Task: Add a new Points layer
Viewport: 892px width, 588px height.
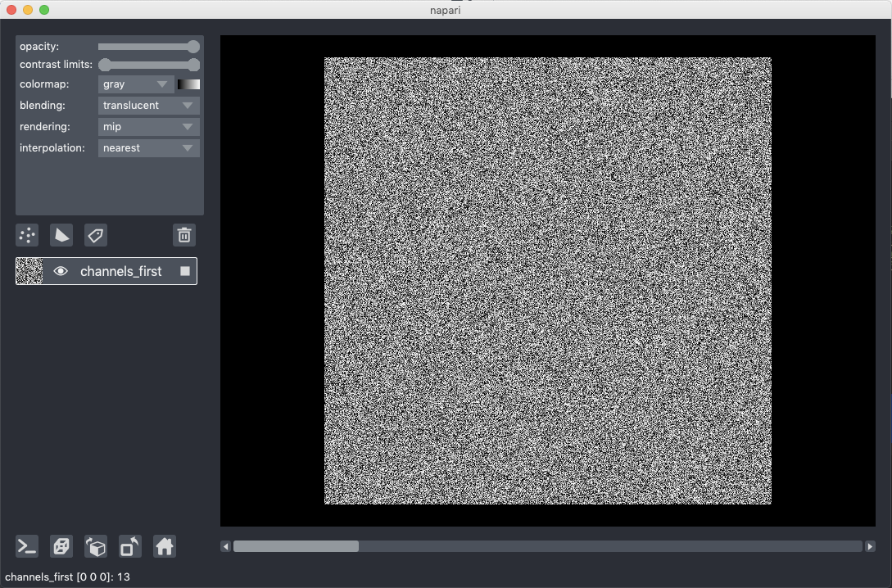Action: point(27,235)
